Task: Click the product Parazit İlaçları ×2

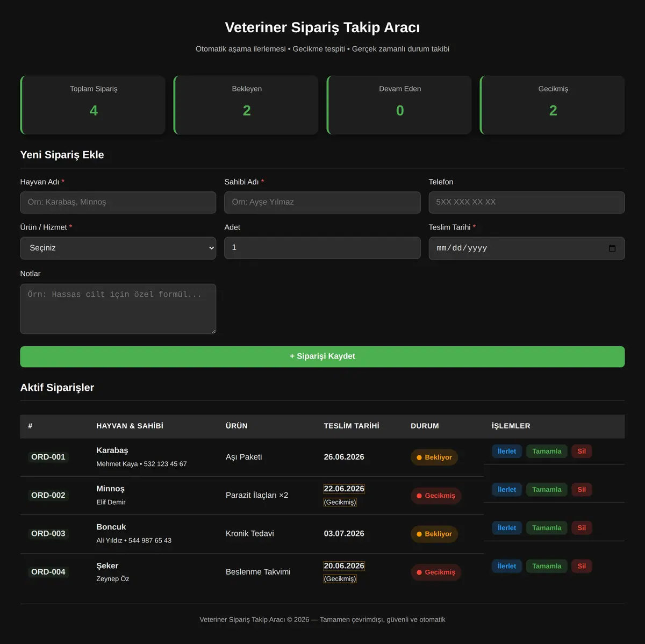Action: 257,495
